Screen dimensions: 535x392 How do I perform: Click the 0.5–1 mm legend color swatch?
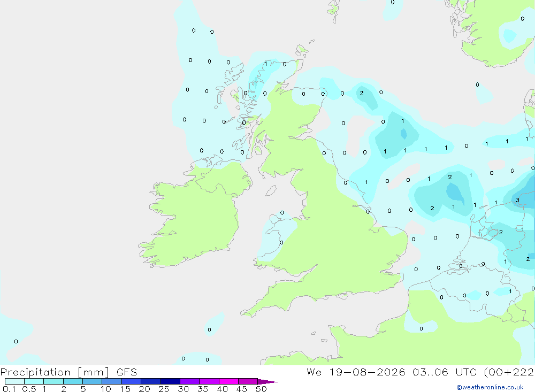(34, 381)
